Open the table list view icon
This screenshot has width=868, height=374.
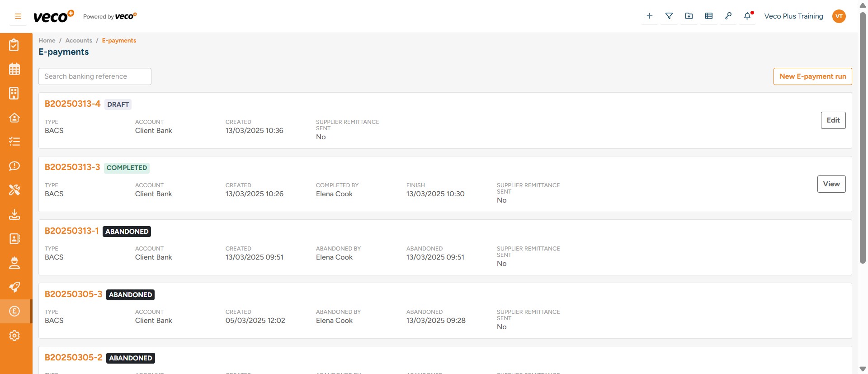pyautogui.click(x=709, y=16)
